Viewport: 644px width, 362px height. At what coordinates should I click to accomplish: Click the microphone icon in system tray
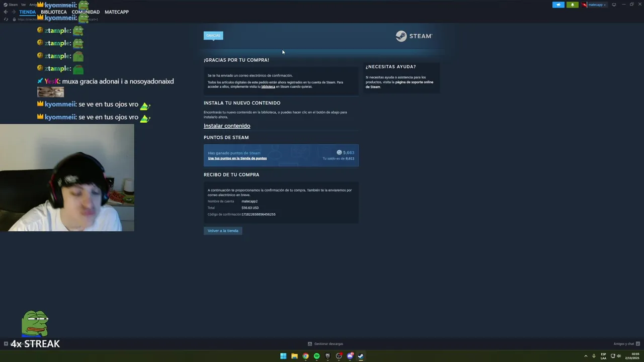[594, 356]
